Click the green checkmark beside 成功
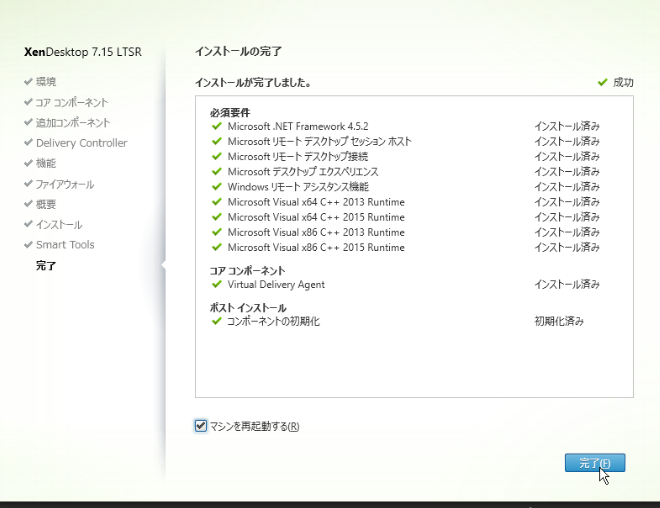The height and width of the screenshot is (508, 660). (602, 82)
